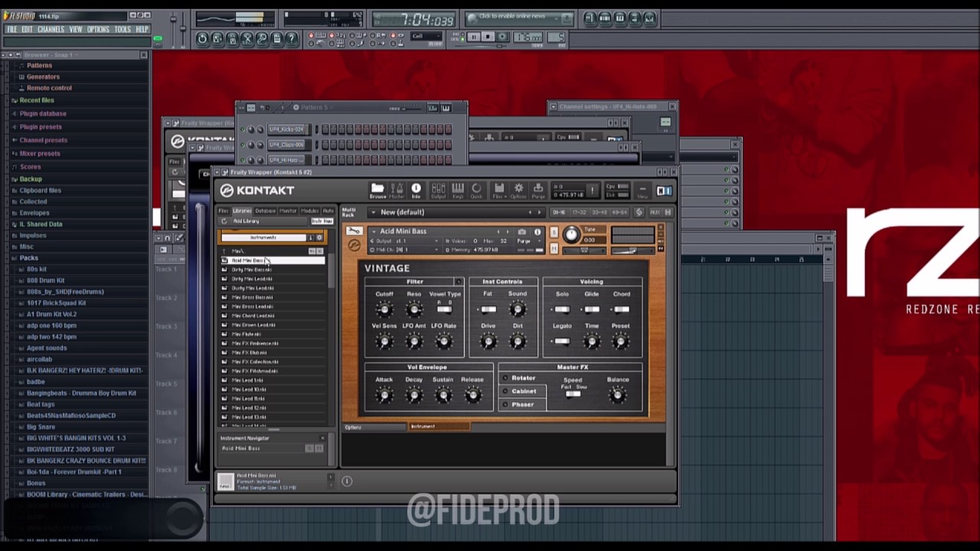Click the FL Studio stop playback button
980x551 pixels.
tap(488, 36)
